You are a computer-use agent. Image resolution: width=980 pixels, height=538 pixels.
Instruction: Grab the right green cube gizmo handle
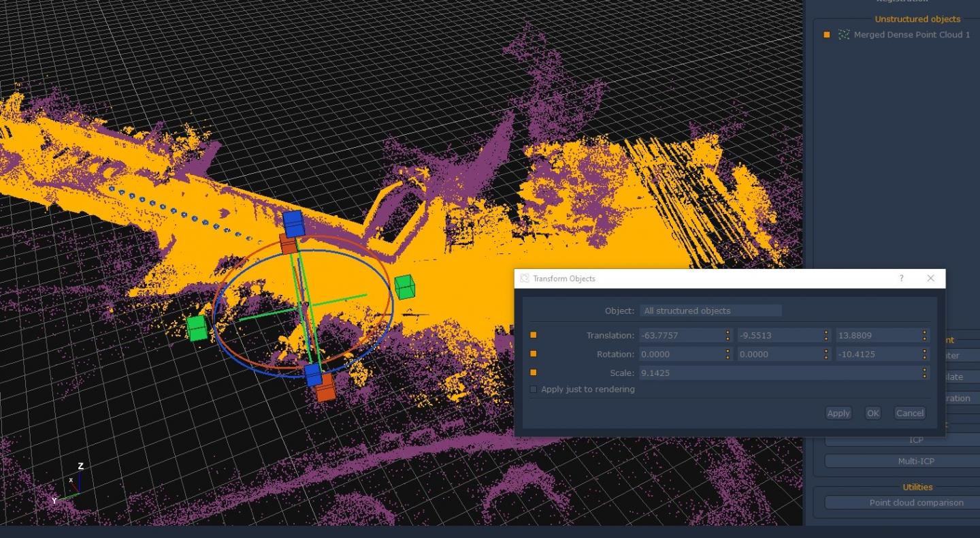point(405,287)
